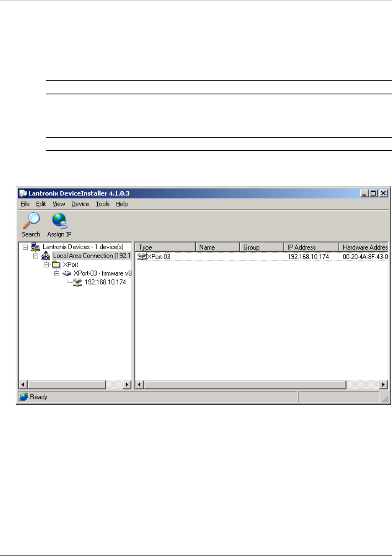The image size is (392, 556).
Task: Select Lantronix Devices - 1 device(s) tree label
Action: coord(83,247)
